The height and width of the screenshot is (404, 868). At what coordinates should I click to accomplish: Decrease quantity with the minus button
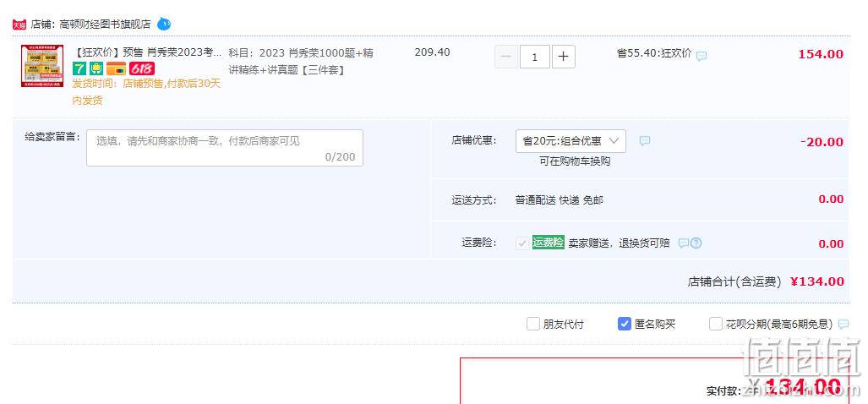pos(506,57)
